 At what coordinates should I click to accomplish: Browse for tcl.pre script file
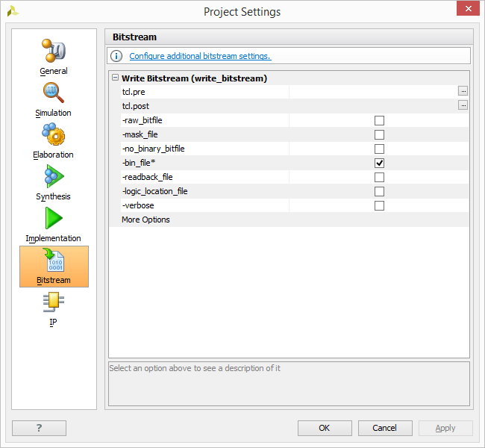point(463,91)
